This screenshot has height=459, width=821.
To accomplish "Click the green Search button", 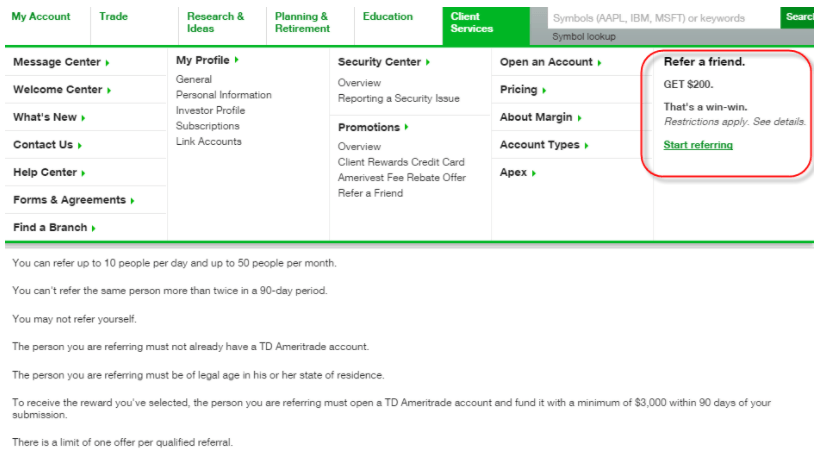I will coord(798,17).
